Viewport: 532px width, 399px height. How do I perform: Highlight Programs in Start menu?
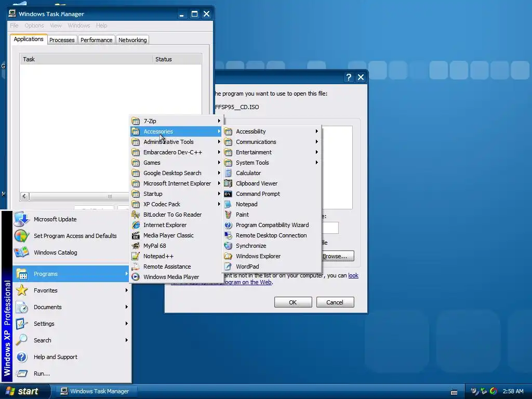72,274
